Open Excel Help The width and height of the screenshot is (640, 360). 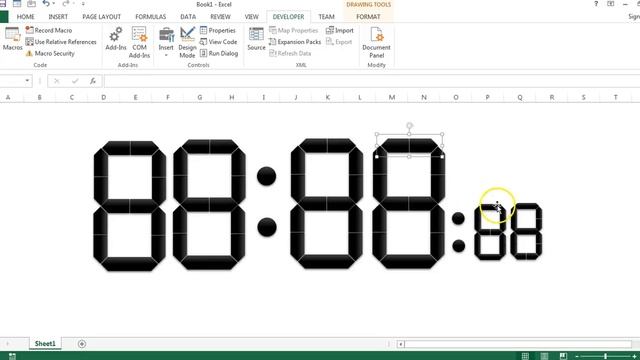pyautogui.click(x=596, y=4)
